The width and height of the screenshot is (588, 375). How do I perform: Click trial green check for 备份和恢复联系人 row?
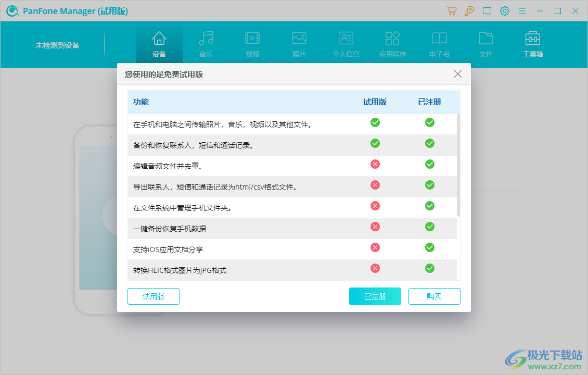pyautogui.click(x=375, y=143)
